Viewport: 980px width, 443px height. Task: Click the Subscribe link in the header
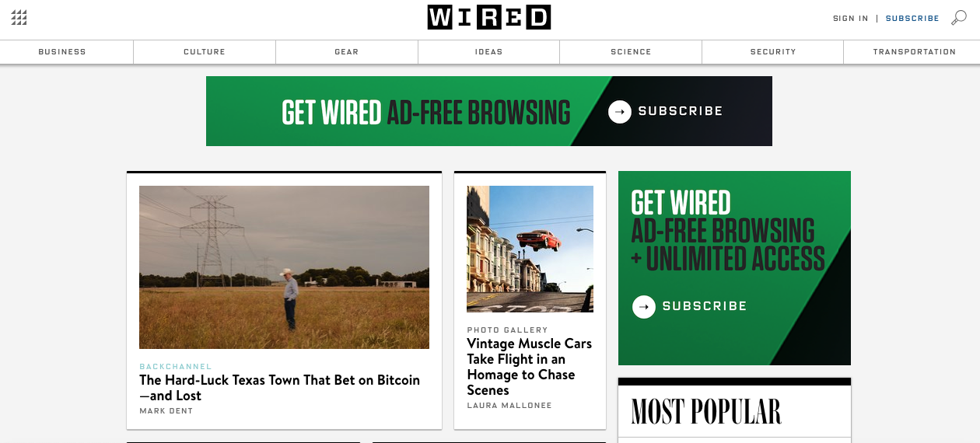pyautogui.click(x=912, y=19)
